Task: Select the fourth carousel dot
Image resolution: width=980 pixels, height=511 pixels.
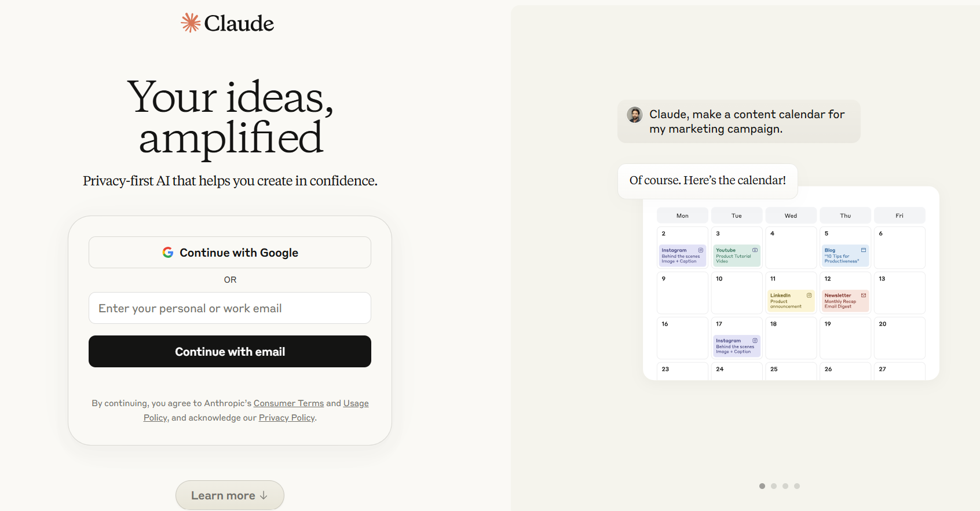Action: coord(797,486)
